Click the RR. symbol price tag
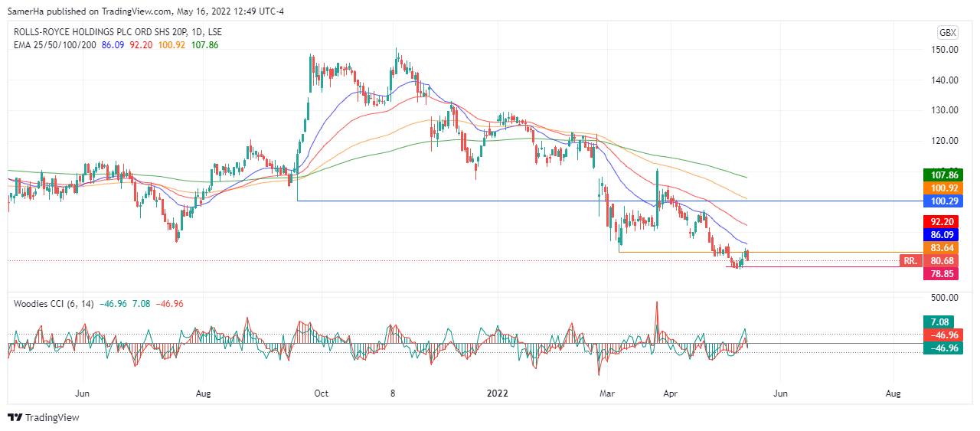 [x=910, y=261]
